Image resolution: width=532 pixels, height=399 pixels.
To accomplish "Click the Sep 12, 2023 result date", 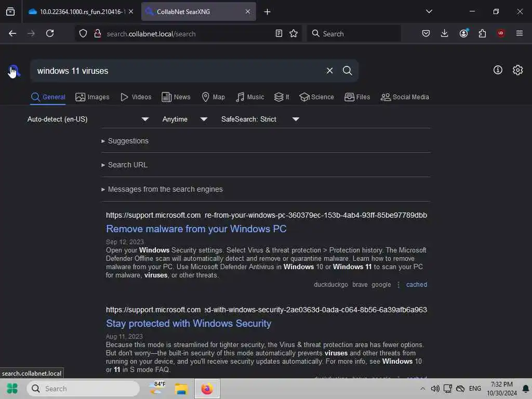I will tap(125, 242).
